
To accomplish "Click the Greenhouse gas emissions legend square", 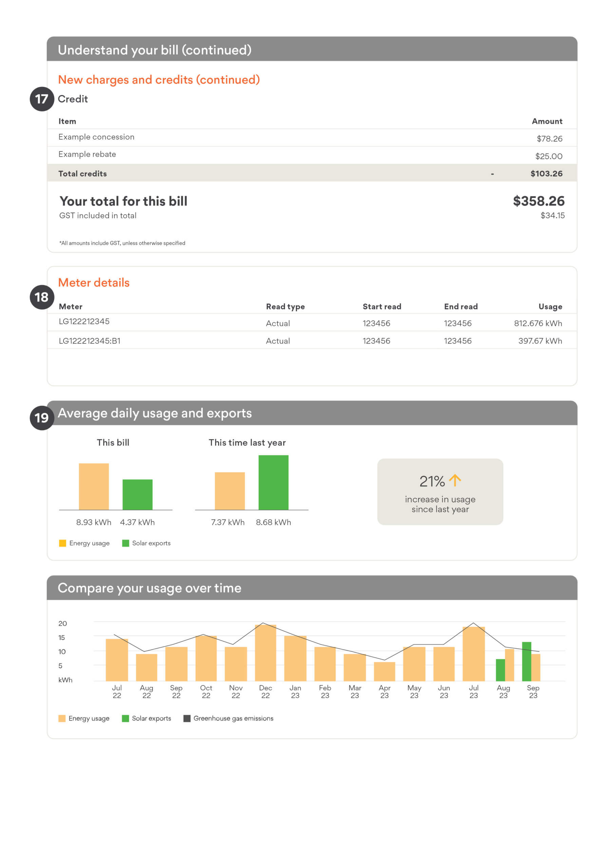I will click(187, 718).
